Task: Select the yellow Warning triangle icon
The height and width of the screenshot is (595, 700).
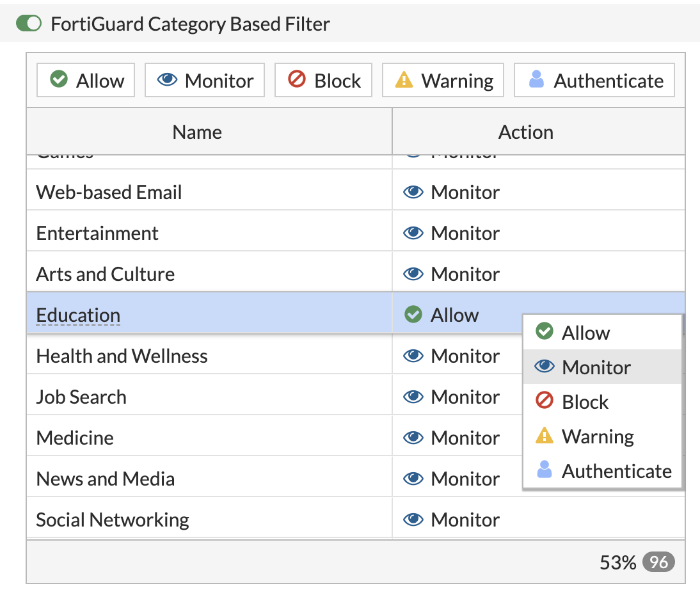Action: [403, 79]
